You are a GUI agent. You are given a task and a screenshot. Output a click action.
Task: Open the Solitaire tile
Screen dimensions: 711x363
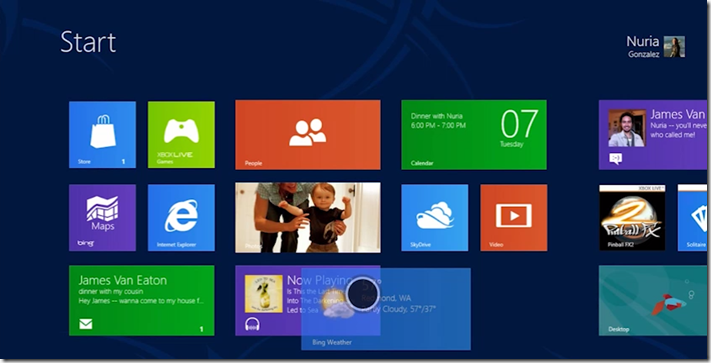click(692, 218)
